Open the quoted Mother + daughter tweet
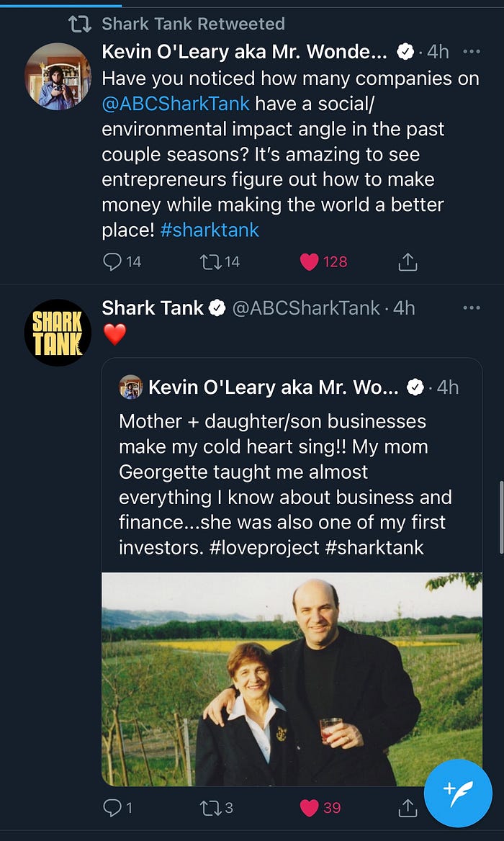The height and width of the screenshot is (841, 504). click(292, 484)
